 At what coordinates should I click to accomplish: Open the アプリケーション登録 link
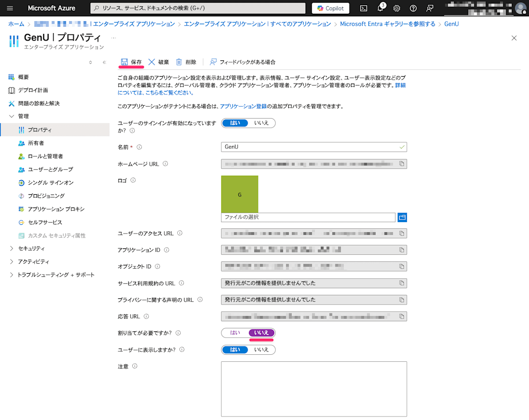(x=243, y=106)
